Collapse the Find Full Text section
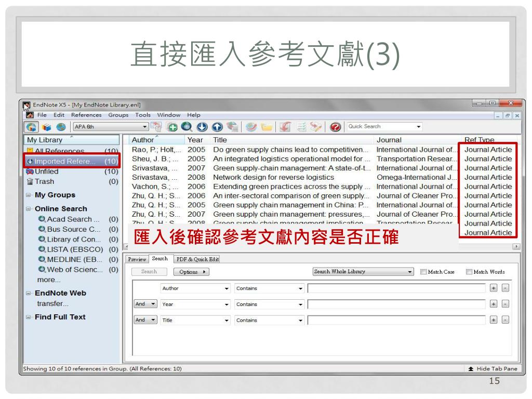Image resolution: width=532 pixels, height=399 pixels. click(x=29, y=317)
